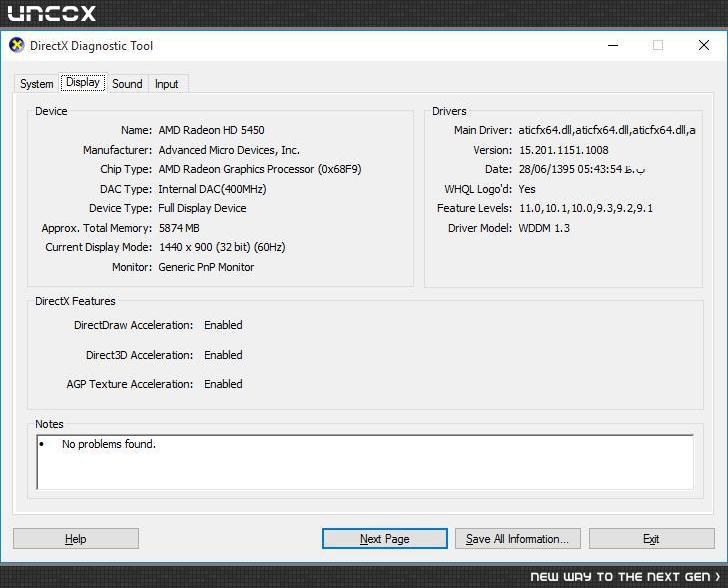Click the 'Current Display Mode:' label
Screen dimensions: 728x588
(x=98, y=247)
